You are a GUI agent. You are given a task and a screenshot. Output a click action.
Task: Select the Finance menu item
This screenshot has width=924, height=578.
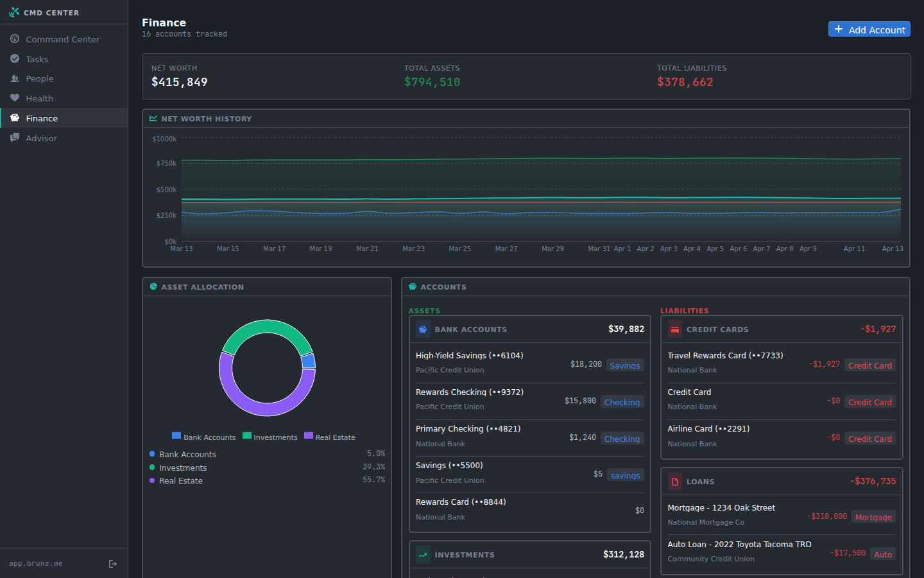[64, 118]
